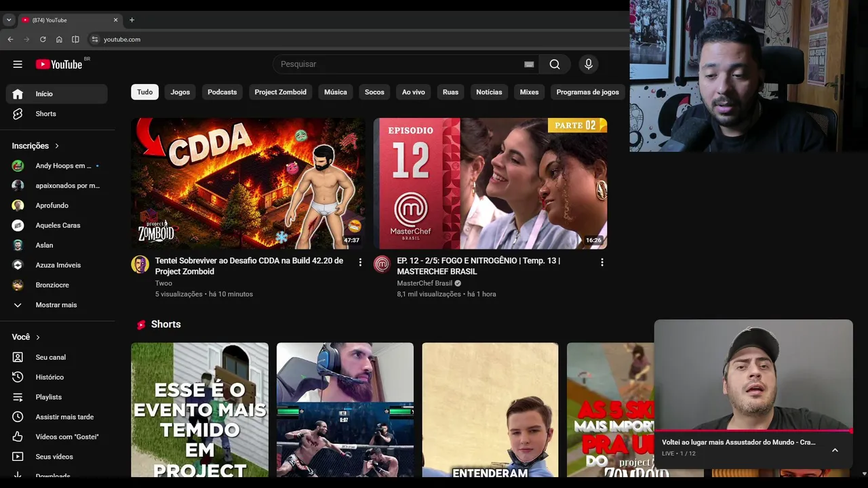
Task: Expand the Inscrições section arrow
Action: (x=57, y=146)
